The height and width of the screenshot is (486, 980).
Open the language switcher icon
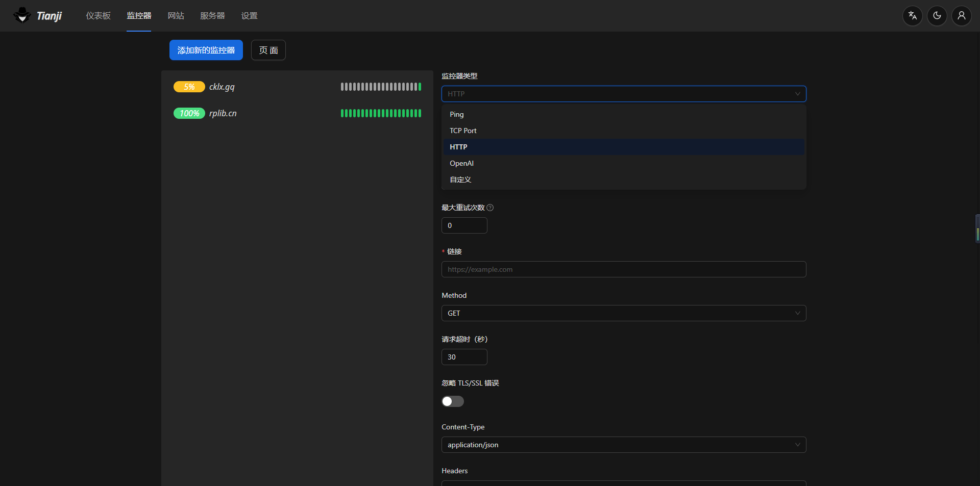click(912, 16)
